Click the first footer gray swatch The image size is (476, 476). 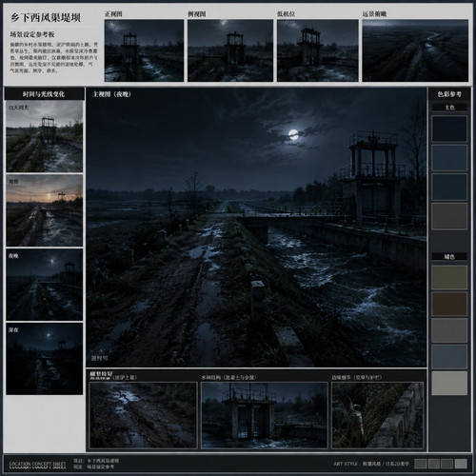coord(421,464)
